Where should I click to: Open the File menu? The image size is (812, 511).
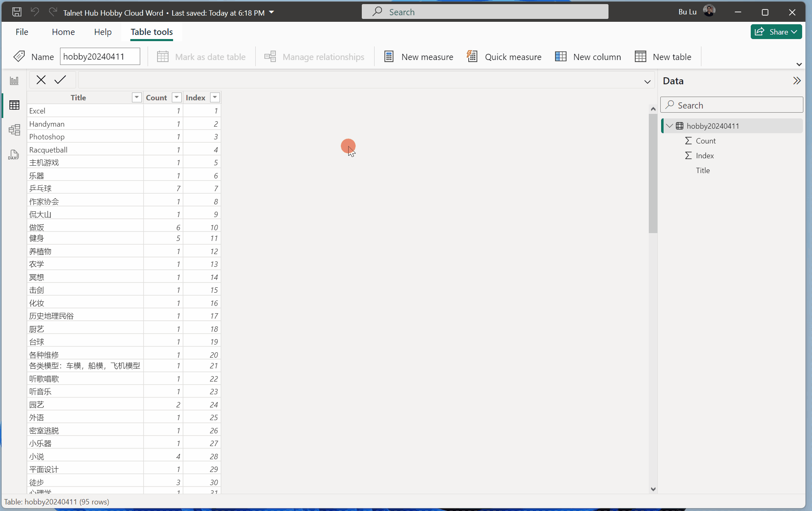[x=22, y=32]
